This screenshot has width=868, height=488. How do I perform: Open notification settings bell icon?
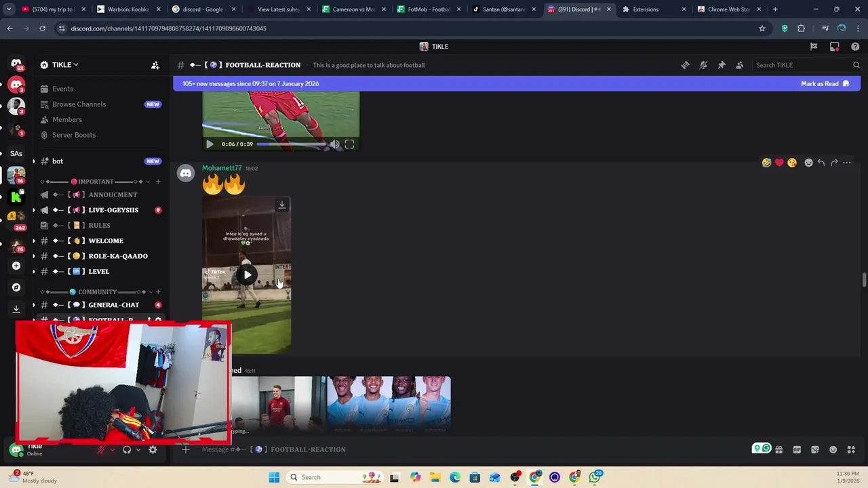tap(703, 65)
